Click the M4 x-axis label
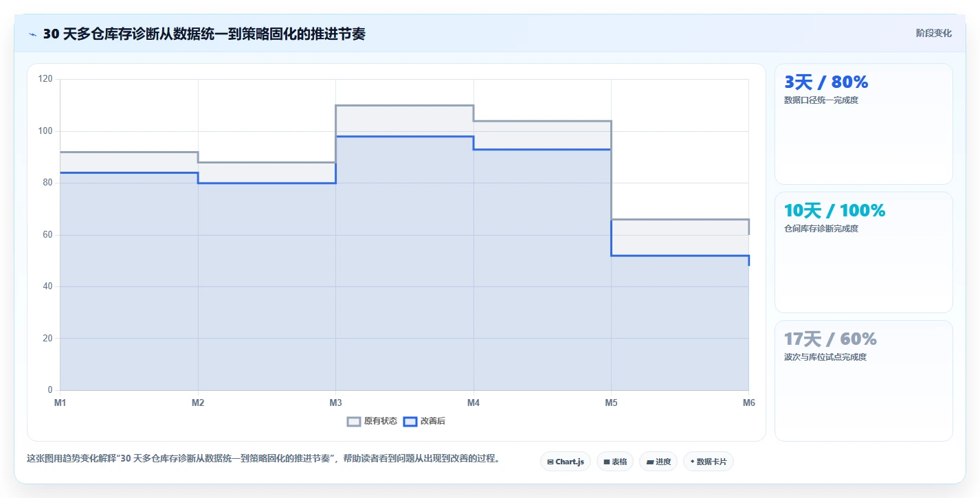This screenshot has width=980, height=498. [x=474, y=403]
